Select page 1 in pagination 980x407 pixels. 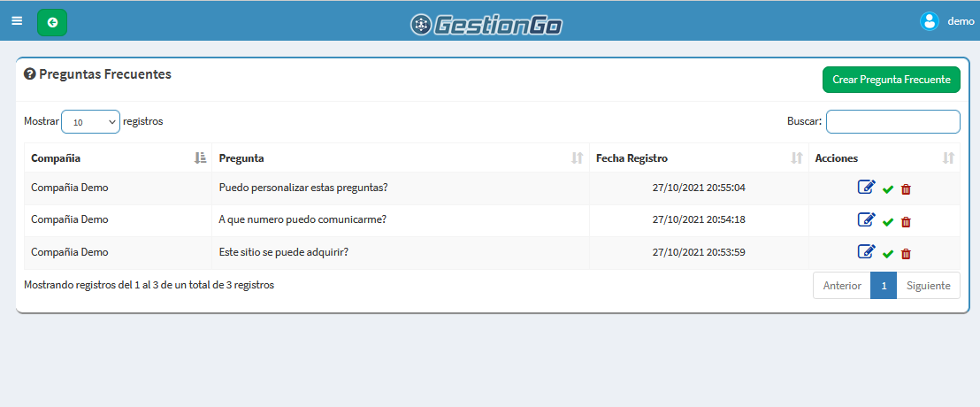(x=884, y=286)
